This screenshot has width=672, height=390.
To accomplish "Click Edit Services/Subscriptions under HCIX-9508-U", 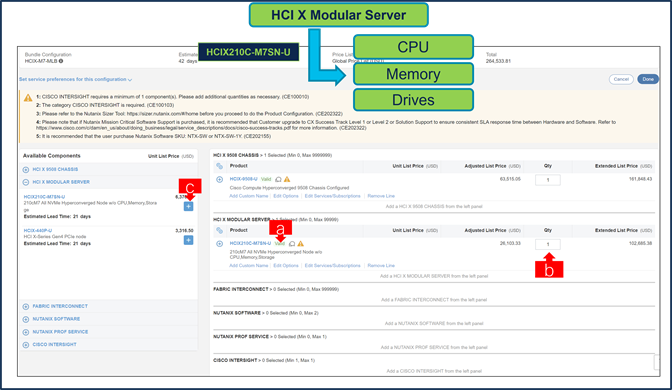I will pos(333,196).
